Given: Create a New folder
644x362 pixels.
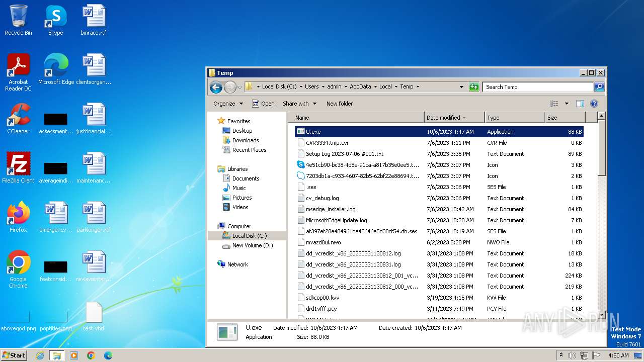Looking at the screenshot, I should tap(340, 104).
